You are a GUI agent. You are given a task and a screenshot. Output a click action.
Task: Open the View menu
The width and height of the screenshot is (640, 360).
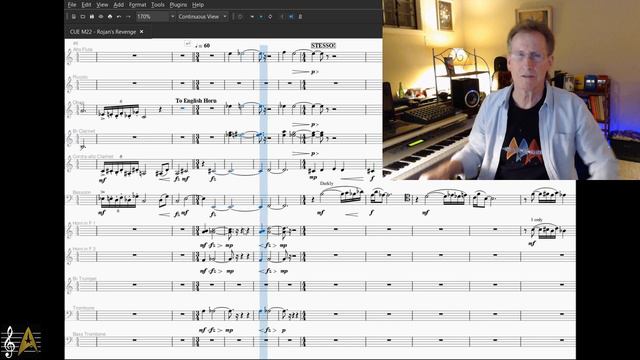tap(102, 5)
